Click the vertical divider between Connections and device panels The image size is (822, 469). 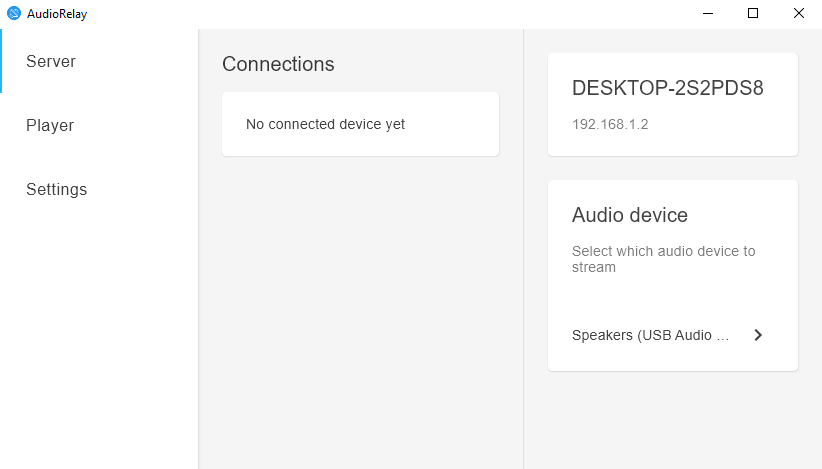coord(523,249)
